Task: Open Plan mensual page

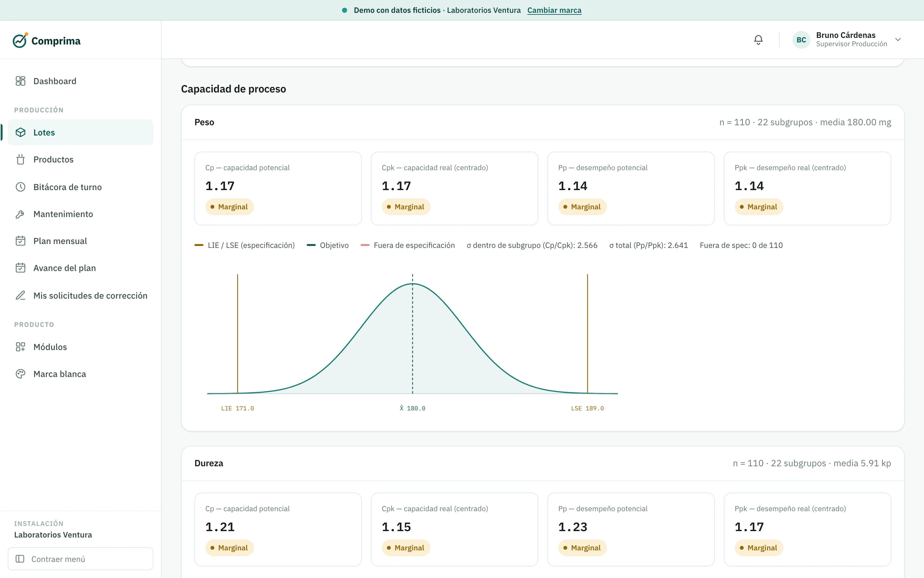Action: (x=80, y=241)
